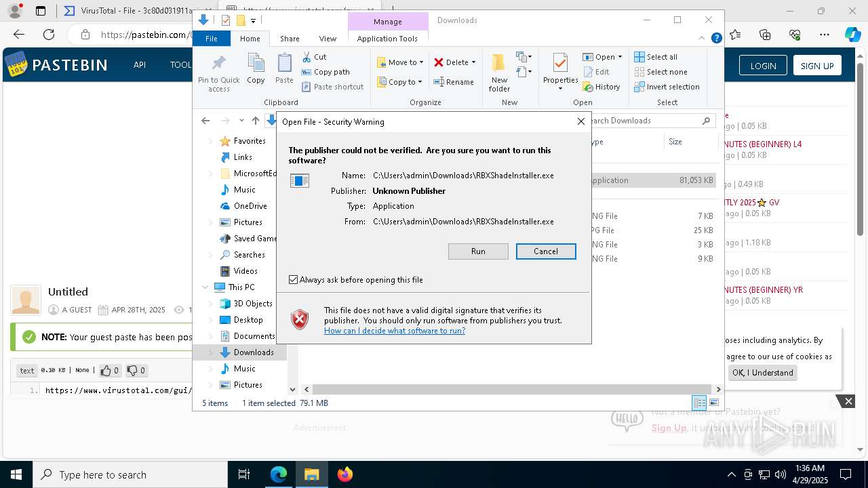Click Edit in the Open group

coord(595,72)
